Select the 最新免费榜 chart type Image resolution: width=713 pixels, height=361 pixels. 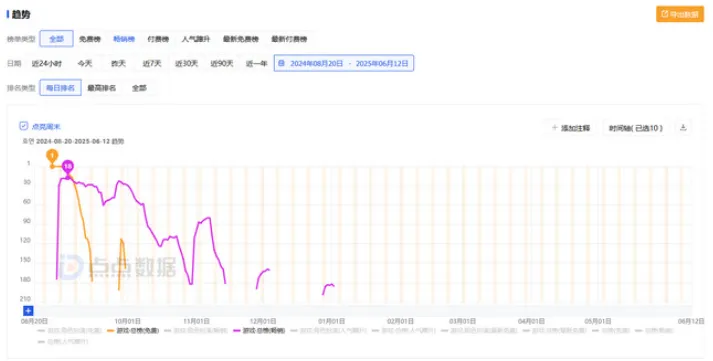tap(241, 39)
